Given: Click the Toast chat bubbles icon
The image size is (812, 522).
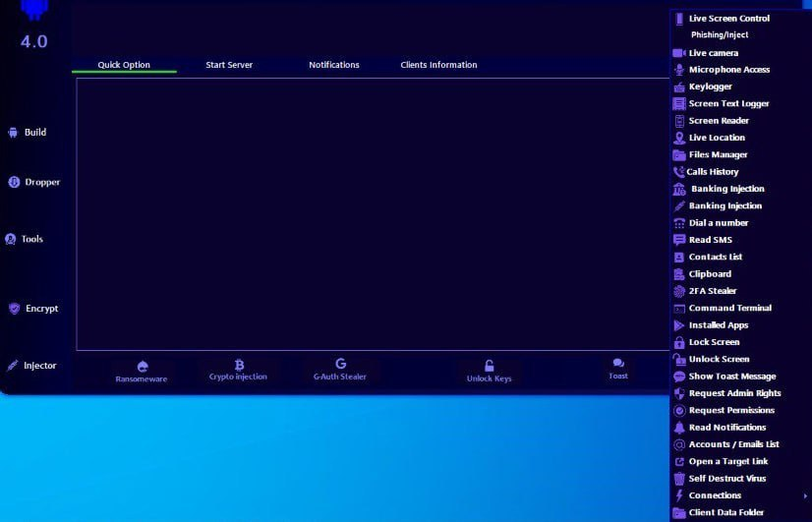Looking at the screenshot, I should click(617, 364).
